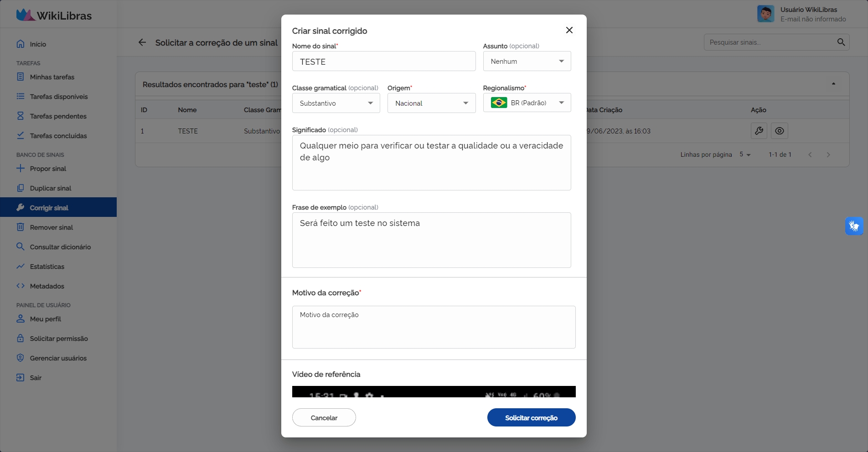Click the wrench correction icon in the TESTE row
Viewport: 868px width, 452px height.
(x=759, y=131)
